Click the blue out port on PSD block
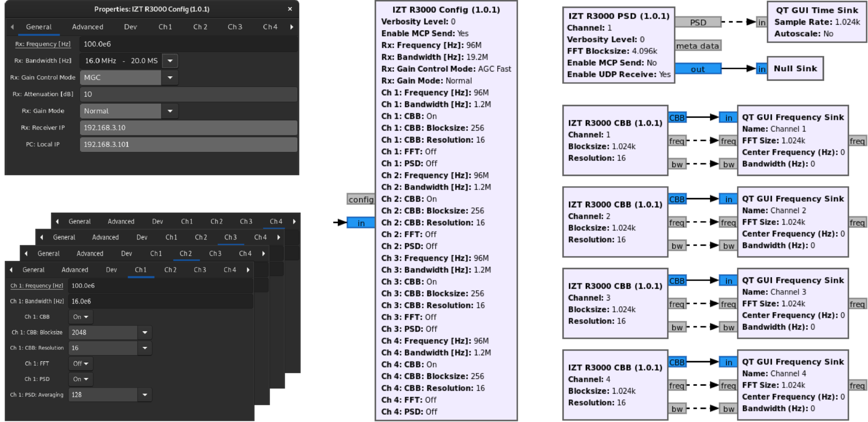868x422 pixels. tap(698, 69)
